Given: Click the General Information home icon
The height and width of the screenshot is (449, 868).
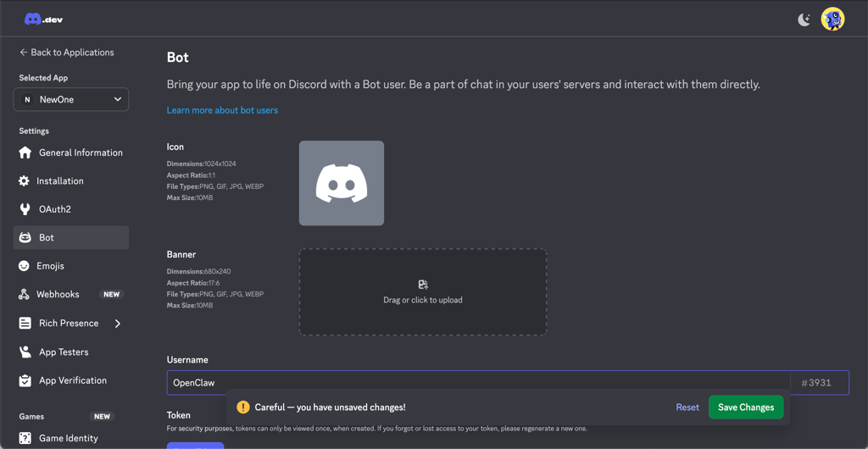Looking at the screenshot, I should coord(25,152).
